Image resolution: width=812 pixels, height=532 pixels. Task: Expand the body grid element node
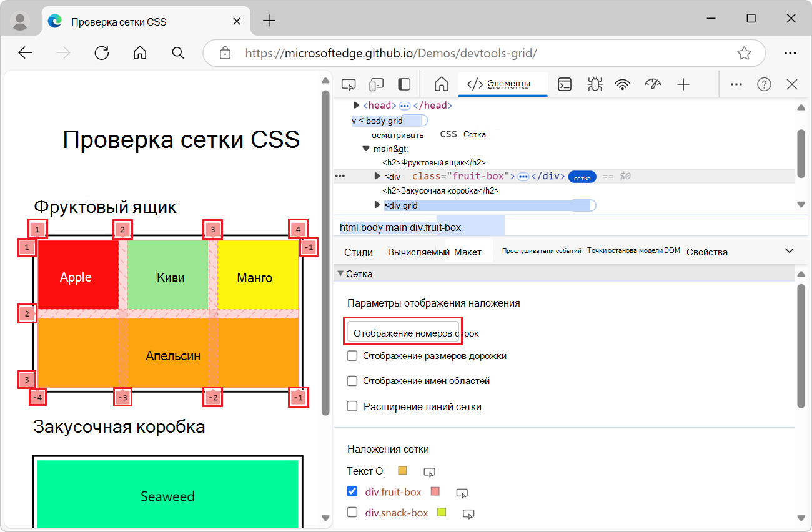pos(355,120)
